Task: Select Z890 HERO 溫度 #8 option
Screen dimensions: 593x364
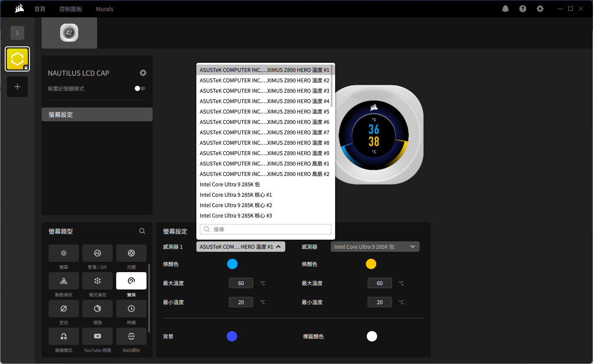Action: coord(264,143)
